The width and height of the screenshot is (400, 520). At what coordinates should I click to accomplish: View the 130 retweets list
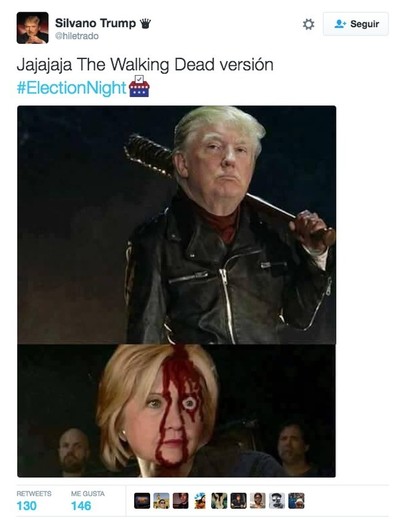(34, 501)
